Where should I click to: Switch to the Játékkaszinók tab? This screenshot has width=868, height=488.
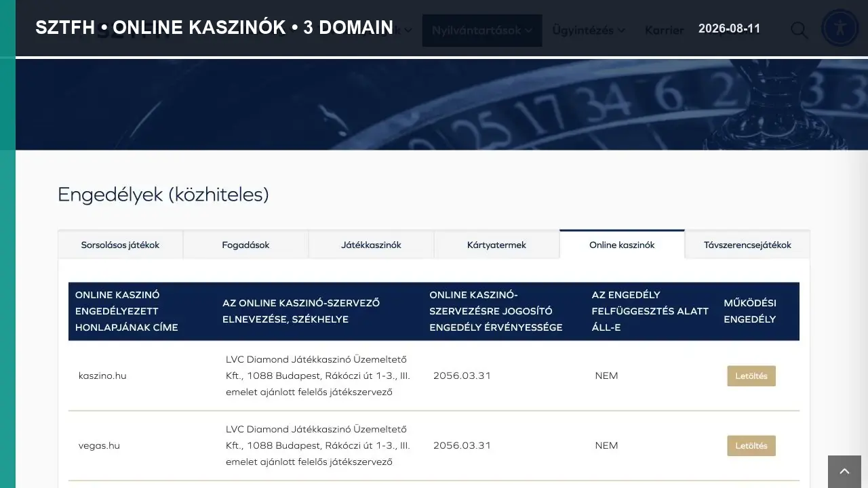click(371, 245)
